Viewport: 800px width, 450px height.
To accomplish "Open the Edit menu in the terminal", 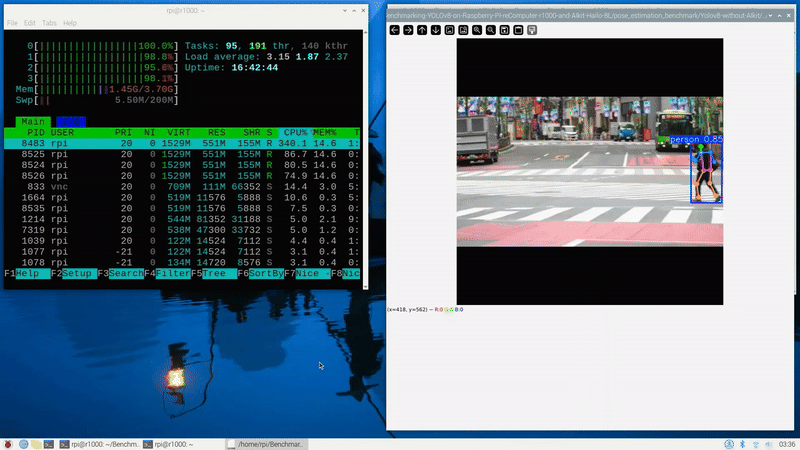I will [30, 23].
